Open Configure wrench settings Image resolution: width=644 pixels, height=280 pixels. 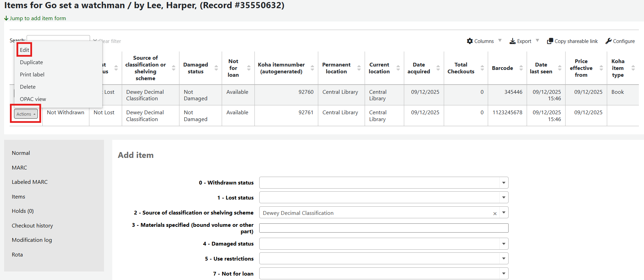click(x=609, y=41)
